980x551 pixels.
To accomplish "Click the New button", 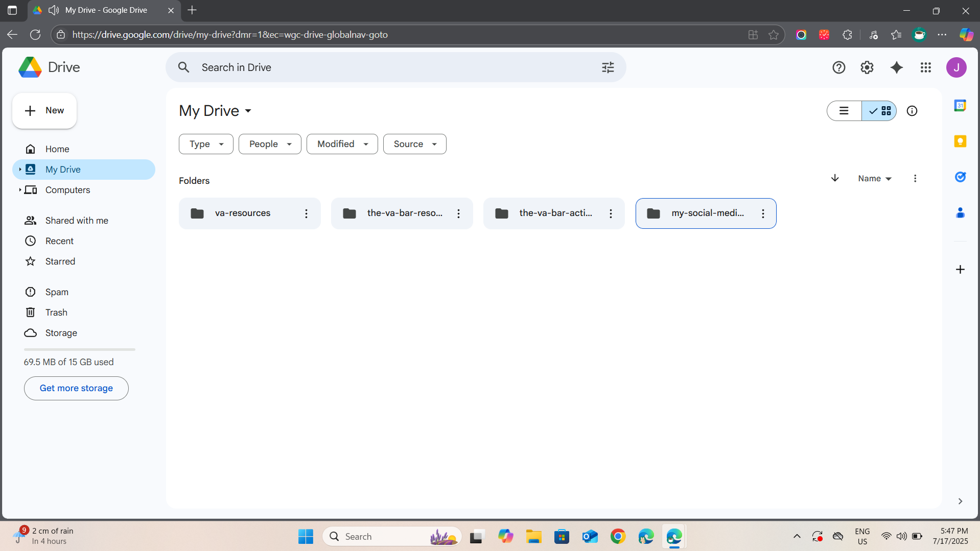I will coord(44,111).
